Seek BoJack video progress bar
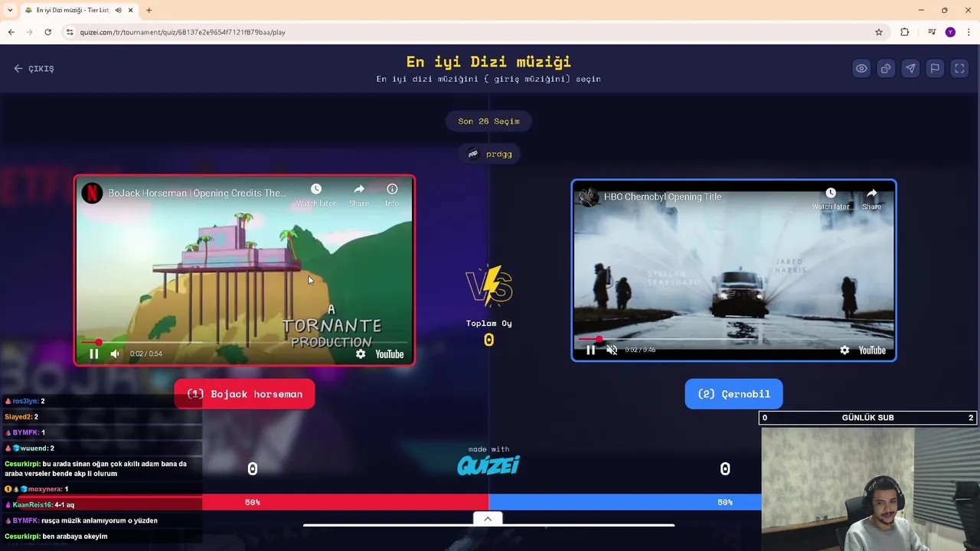The image size is (980, 551). pos(244,342)
